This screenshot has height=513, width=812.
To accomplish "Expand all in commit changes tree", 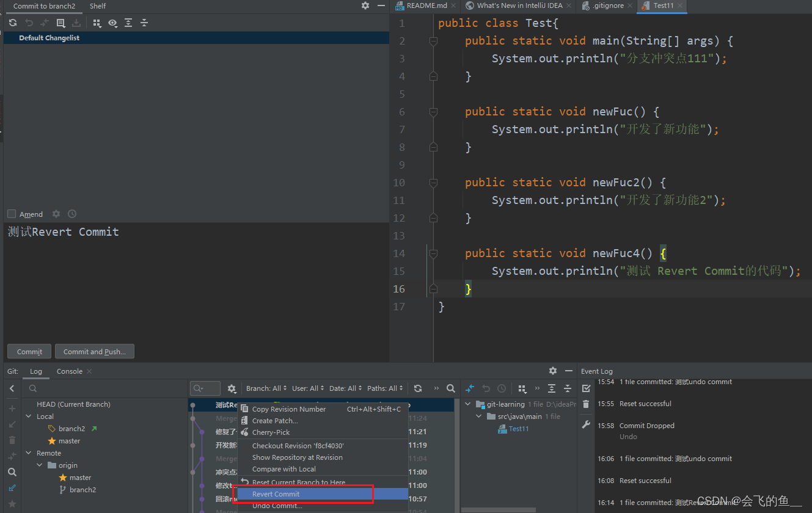I will tap(128, 23).
